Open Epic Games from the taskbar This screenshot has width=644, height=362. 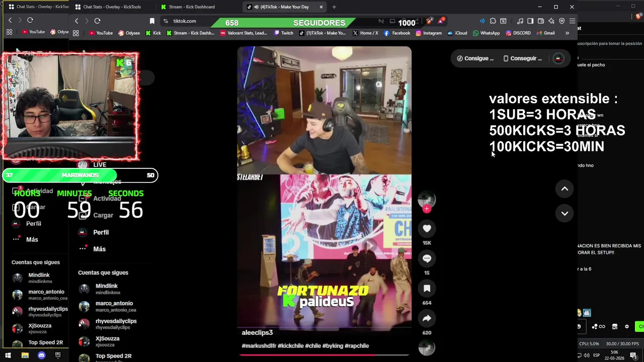click(58, 355)
